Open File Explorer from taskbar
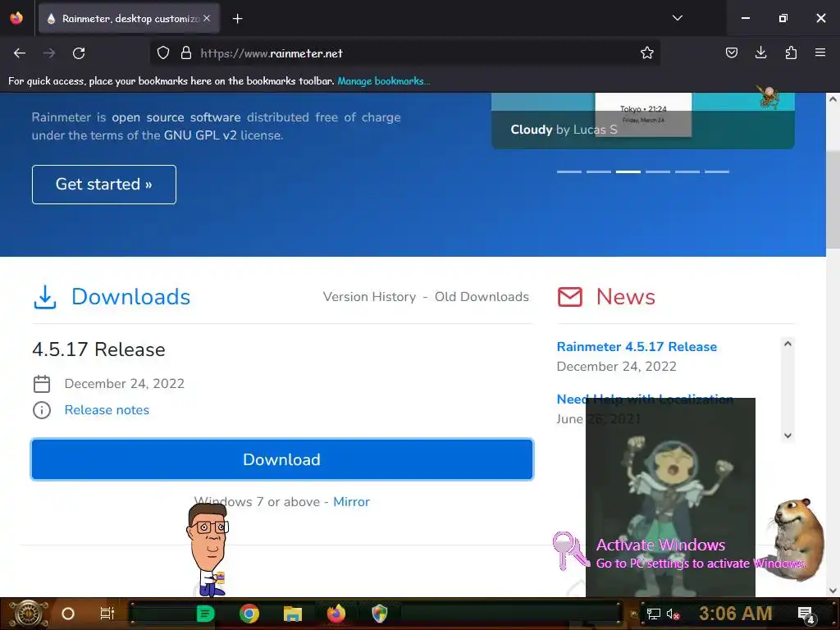This screenshot has height=630, width=840. click(x=293, y=614)
